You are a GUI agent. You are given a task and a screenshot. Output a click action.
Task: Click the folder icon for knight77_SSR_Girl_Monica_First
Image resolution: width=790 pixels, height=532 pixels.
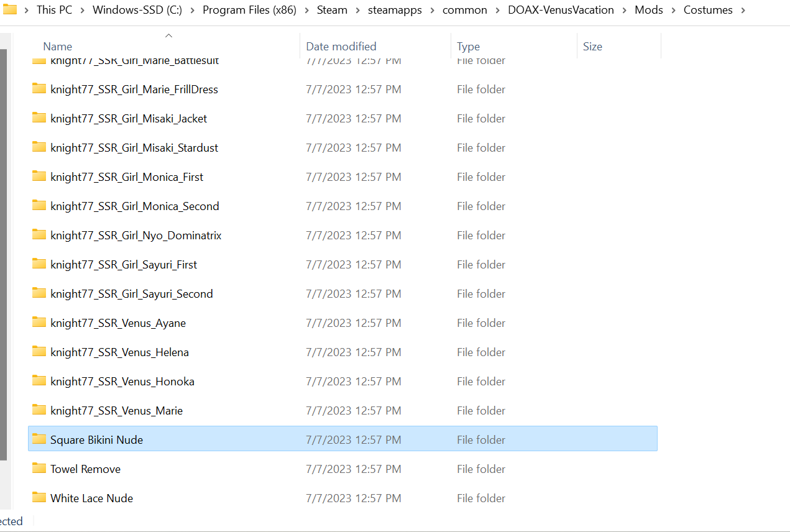(39, 177)
